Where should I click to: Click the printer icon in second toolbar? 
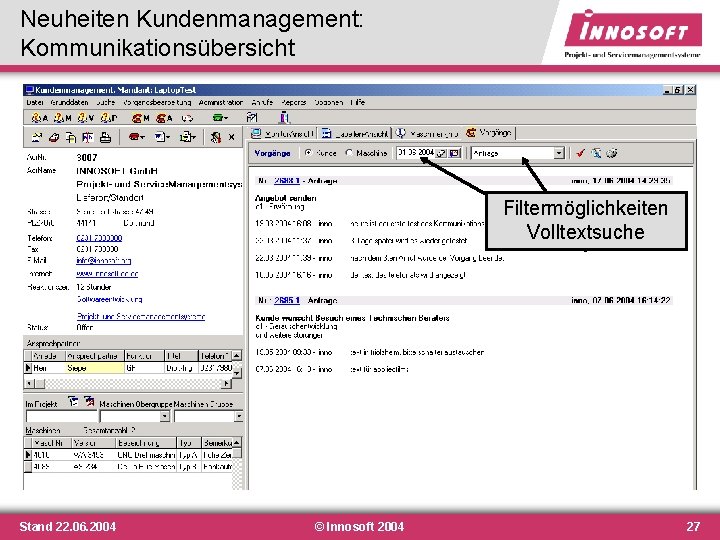106,137
